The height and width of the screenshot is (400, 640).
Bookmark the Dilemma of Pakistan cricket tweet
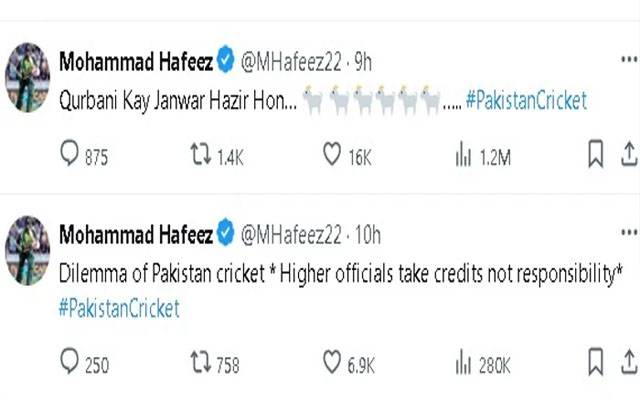click(596, 362)
